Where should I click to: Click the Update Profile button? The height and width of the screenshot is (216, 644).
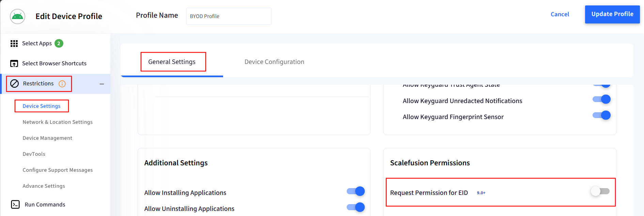coord(612,14)
